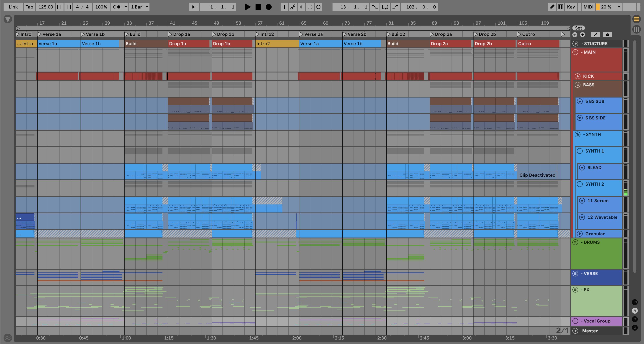Screen dimensions: 644x344
Task: Click the Tap tempo button
Action: coord(29,7)
